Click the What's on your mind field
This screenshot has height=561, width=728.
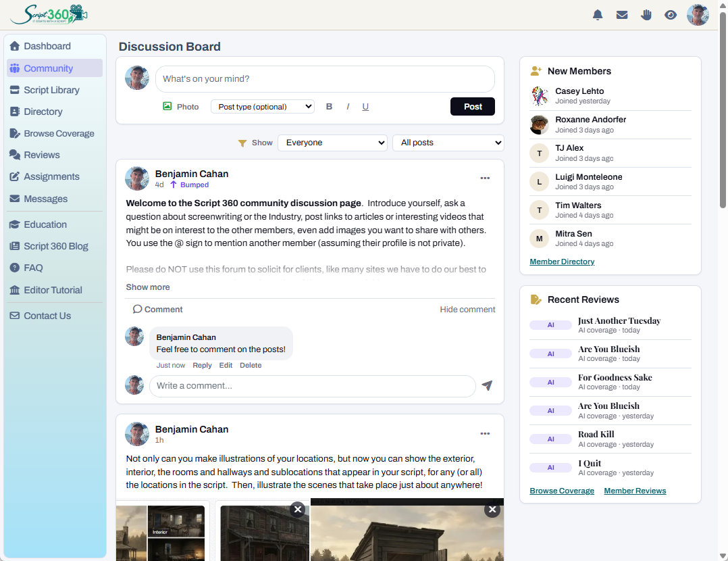(325, 79)
